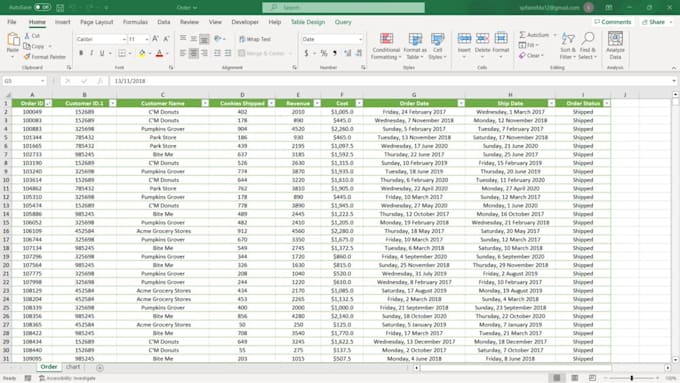This screenshot has height=383, width=680.
Task: Click the Delete cells icon
Action: [482, 39]
